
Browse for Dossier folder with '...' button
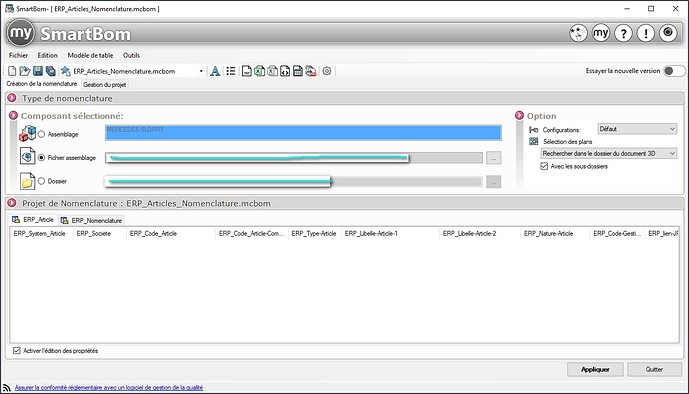pos(493,181)
